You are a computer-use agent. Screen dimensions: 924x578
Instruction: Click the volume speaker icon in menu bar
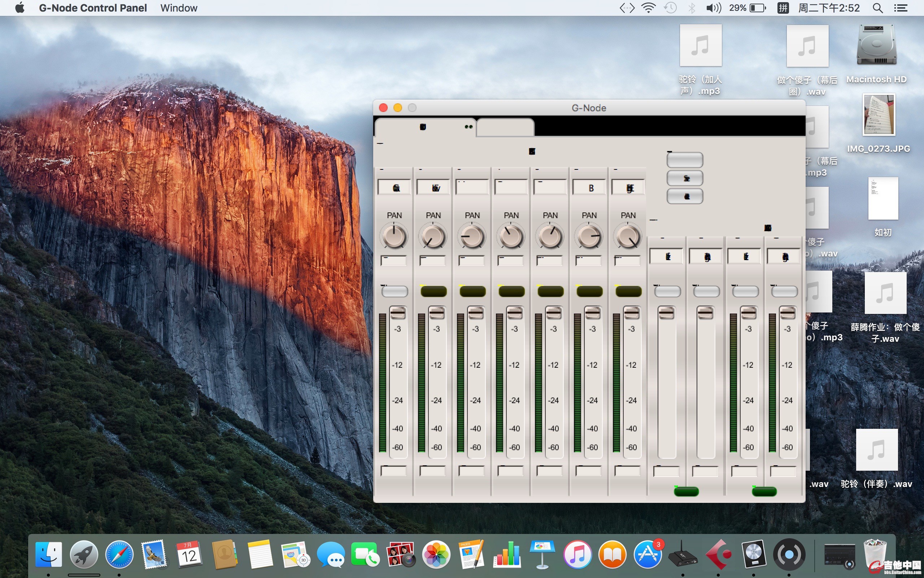pyautogui.click(x=713, y=8)
